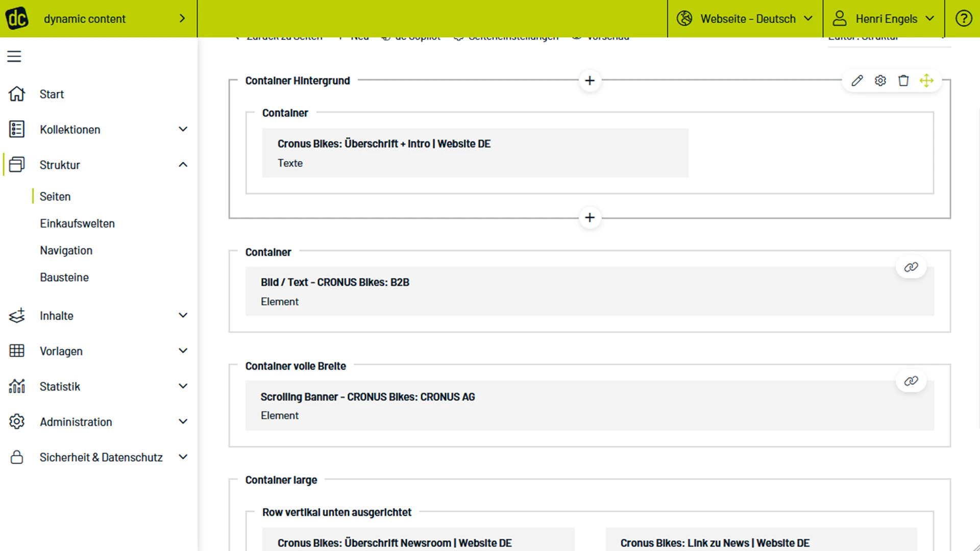980x551 pixels.
Task: Click the Sicherheit & Datenschutz lock icon
Action: coord(17,457)
